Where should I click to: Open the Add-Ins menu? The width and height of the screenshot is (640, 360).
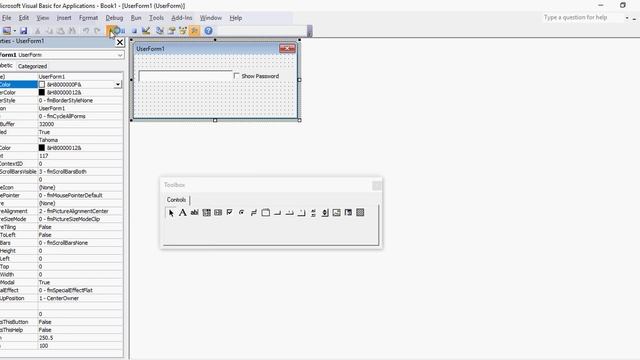(182, 18)
